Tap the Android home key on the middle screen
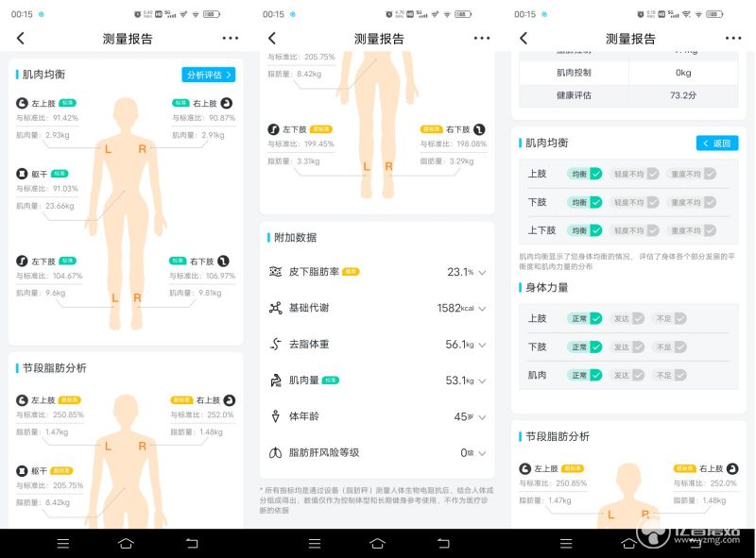756x558 pixels. pyautogui.click(x=377, y=544)
